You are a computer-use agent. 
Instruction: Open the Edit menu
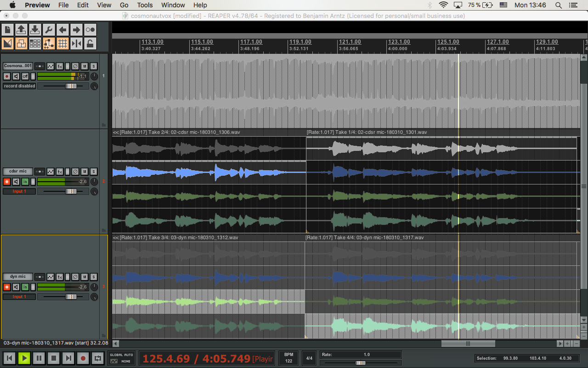(x=83, y=5)
